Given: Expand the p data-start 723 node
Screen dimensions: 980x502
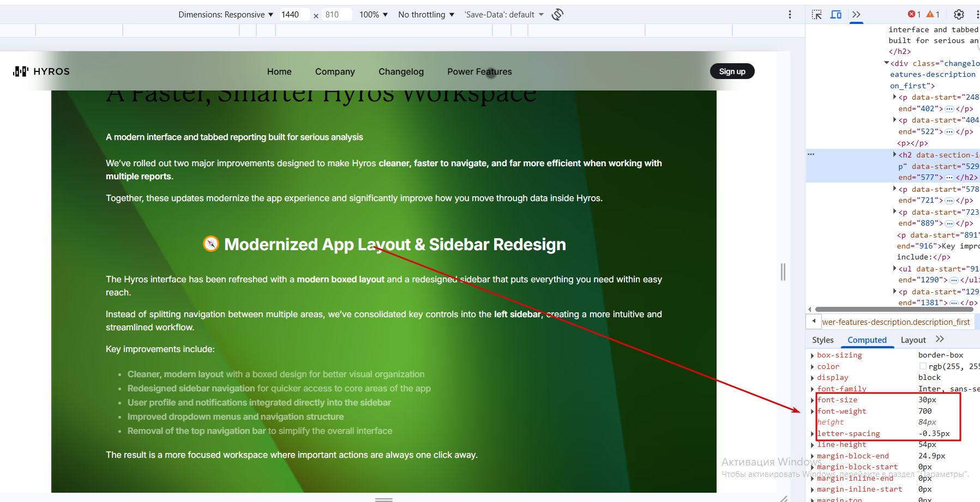Looking at the screenshot, I should 894,212.
